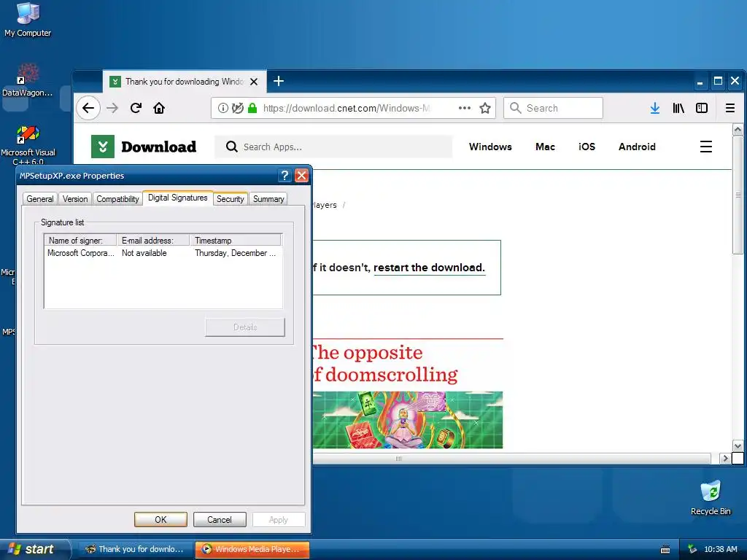Click the Firefox Search box

pyautogui.click(x=553, y=108)
